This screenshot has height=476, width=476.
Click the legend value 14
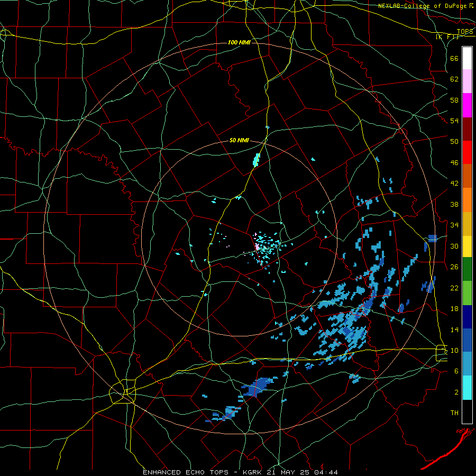point(454,329)
